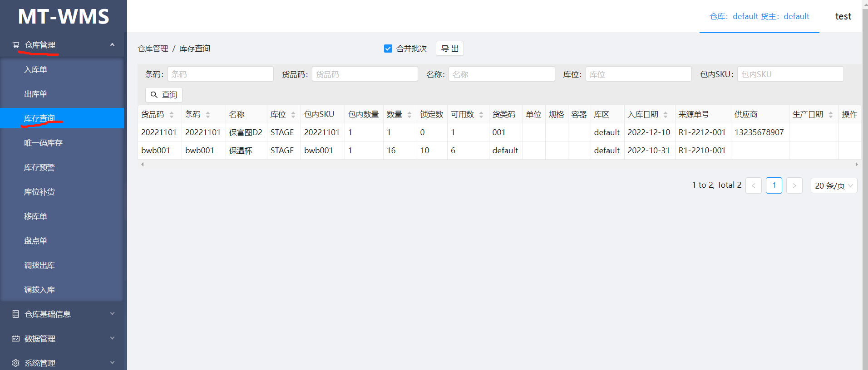Sort table by 数量 column arrows
Viewport: 868px width, 370px height.
[x=409, y=115]
